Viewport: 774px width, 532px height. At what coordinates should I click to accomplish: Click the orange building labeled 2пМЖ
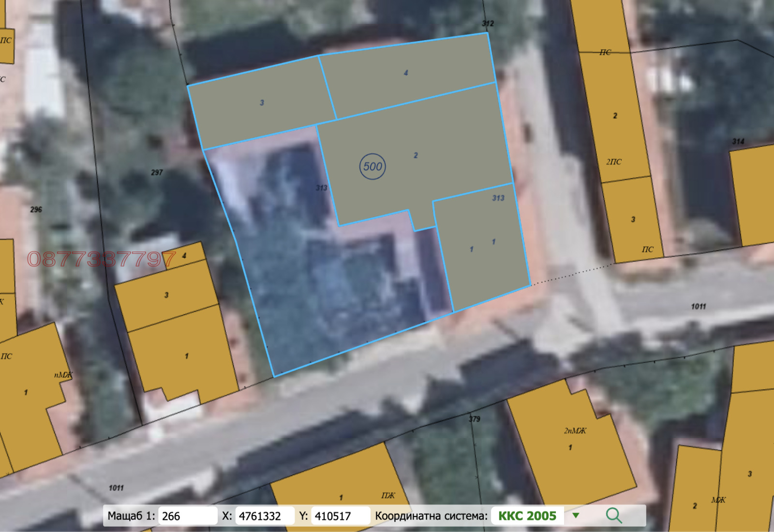pyautogui.click(x=571, y=445)
